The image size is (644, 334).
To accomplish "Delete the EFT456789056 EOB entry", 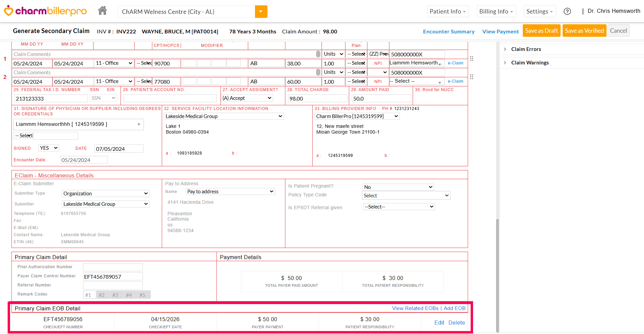I will (x=457, y=323).
